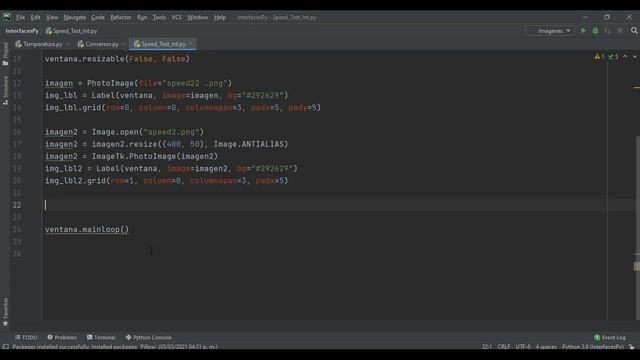Go to next highlighted error arrow
Viewport: 640px width, 360px height.
pyautogui.click(x=635, y=57)
